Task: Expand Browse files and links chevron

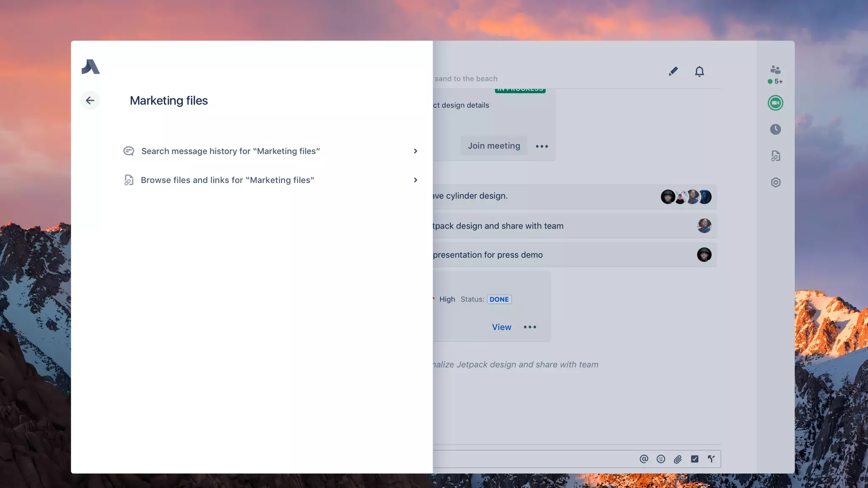Action: pos(415,180)
